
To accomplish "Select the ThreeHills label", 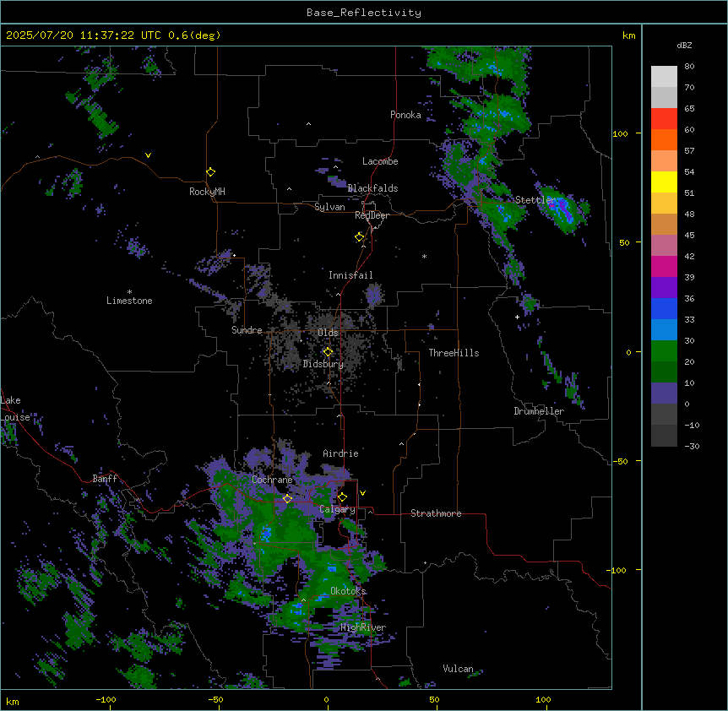I will [x=454, y=353].
